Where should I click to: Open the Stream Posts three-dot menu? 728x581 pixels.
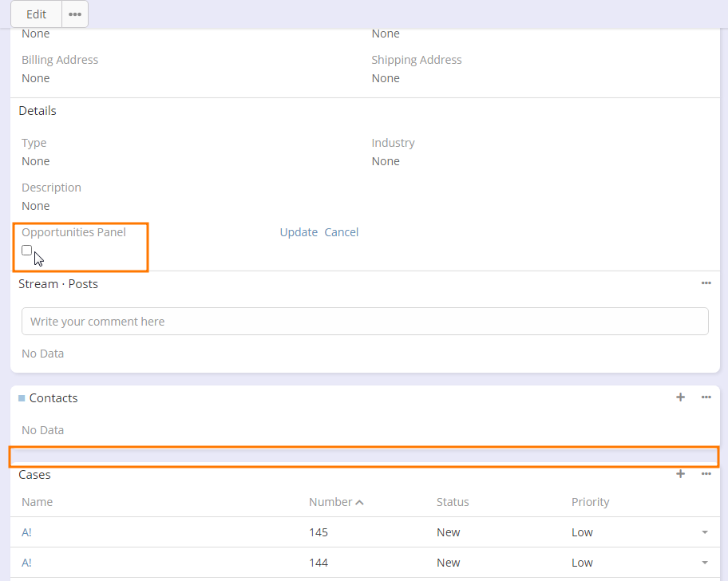(706, 283)
